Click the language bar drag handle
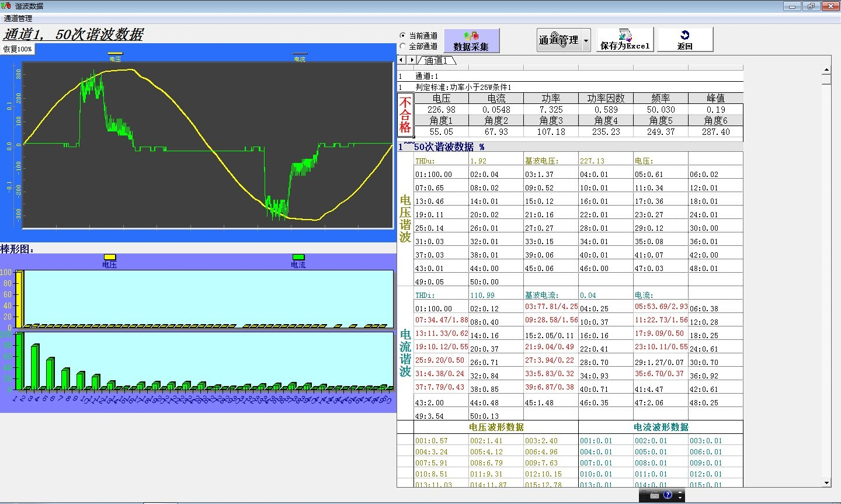The image size is (841, 504). point(643,495)
